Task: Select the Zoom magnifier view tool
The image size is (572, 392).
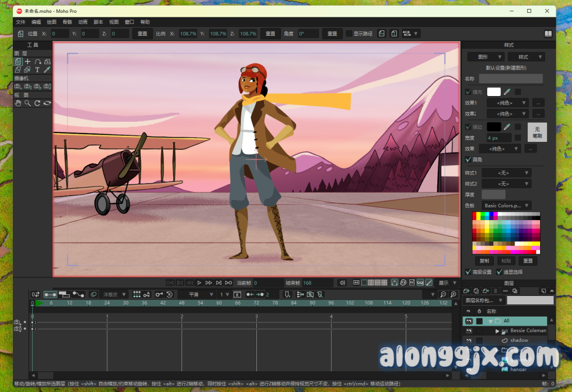Action: coord(27,103)
